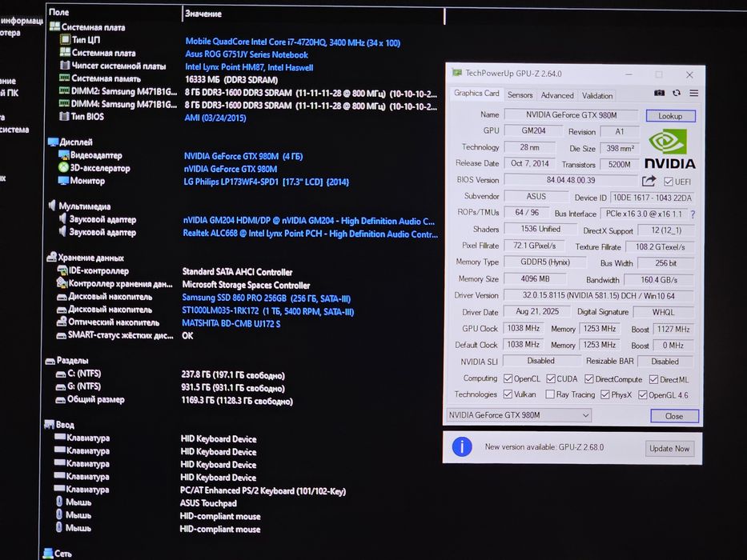The image size is (747, 560).
Task: Click the 'Оптический накопитель' drive icon
Action: 62,322
